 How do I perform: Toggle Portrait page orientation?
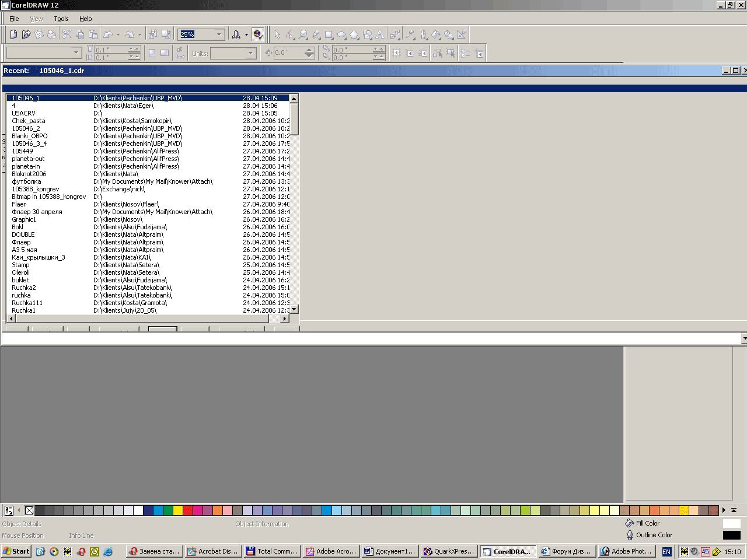pos(152,53)
